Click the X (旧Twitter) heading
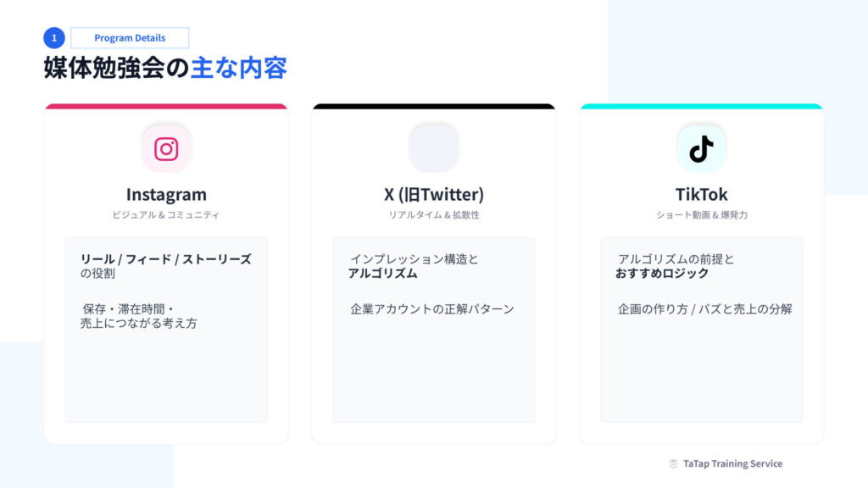The image size is (868, 488). (x=434, y=195)
